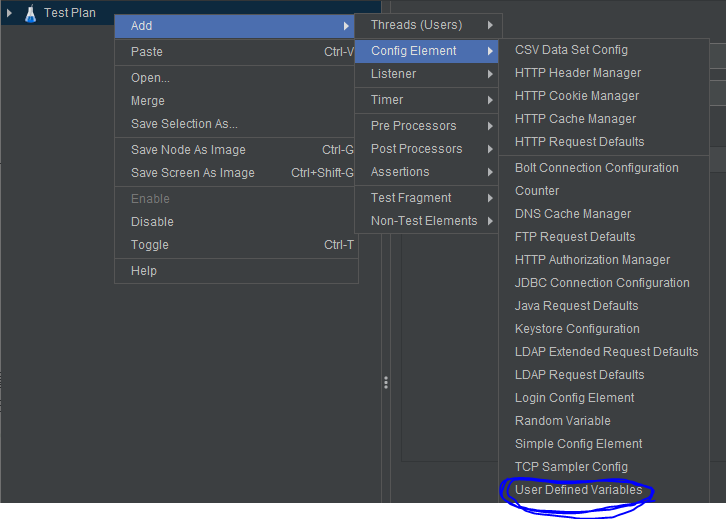Image resolution: width=726 pixels, height=519 pixels.
Task: Add a TCP Sampler Config
Action: coord(604,467)
